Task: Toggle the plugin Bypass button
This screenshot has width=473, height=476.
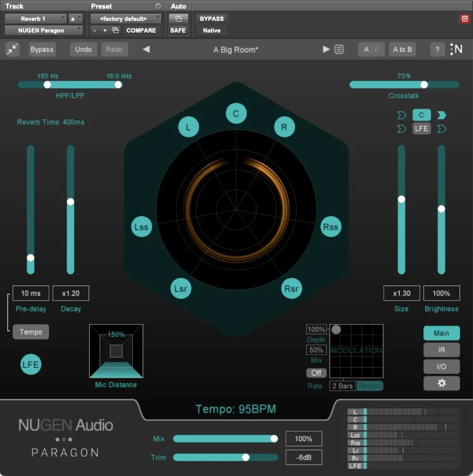Action: (42, 49)
